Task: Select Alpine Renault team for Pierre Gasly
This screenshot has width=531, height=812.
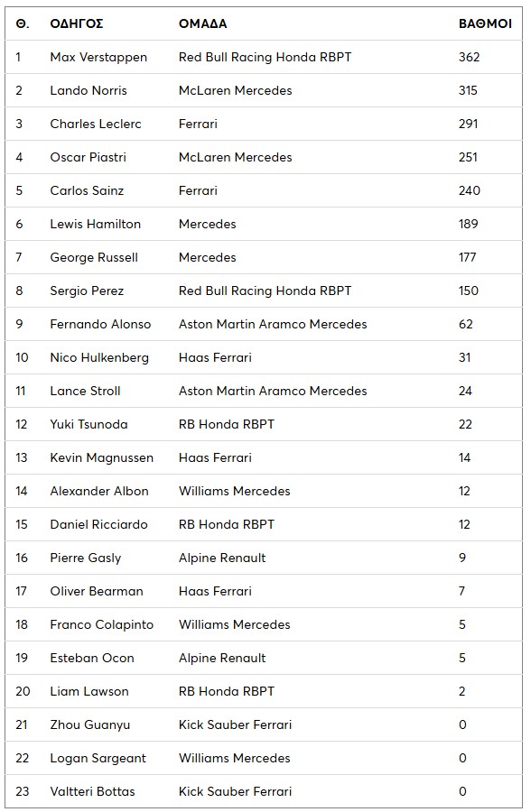Action: [222, 558]
